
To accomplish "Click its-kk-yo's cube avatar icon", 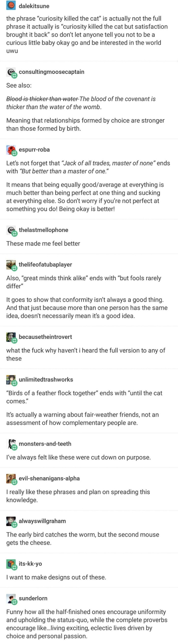I will (12, 564).
